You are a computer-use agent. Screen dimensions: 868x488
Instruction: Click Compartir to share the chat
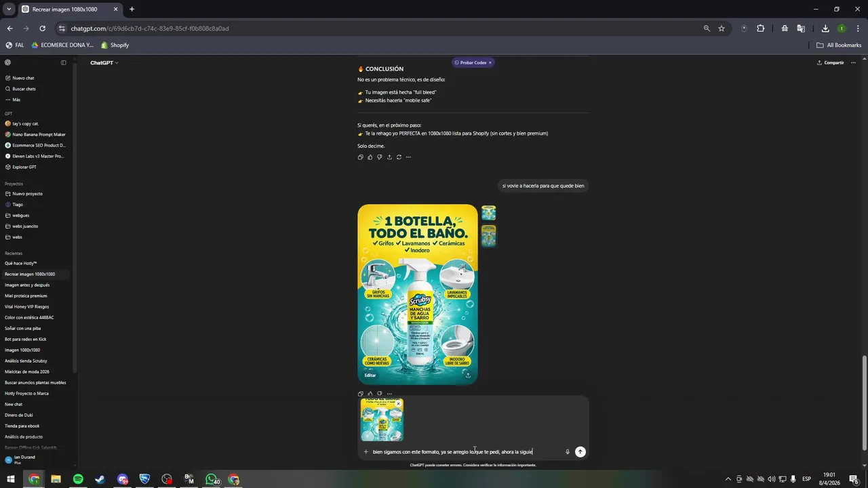(x=831, y=62)
